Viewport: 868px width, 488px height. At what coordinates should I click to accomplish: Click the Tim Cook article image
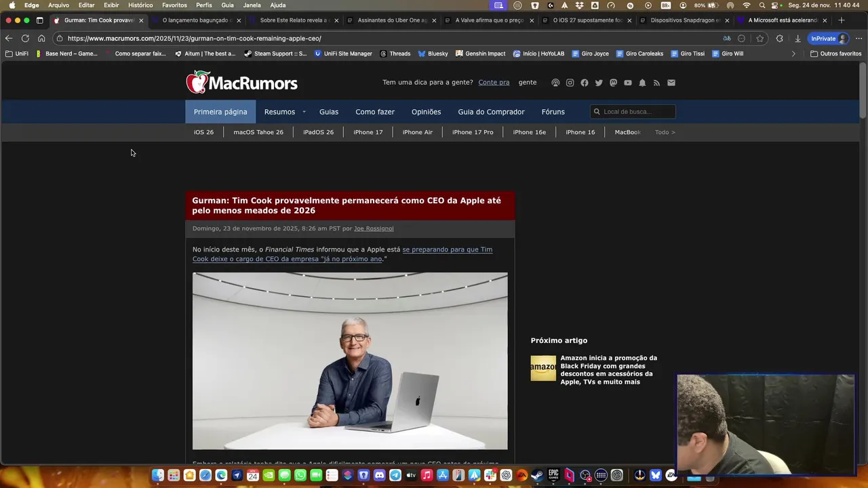tap(350, 361)
